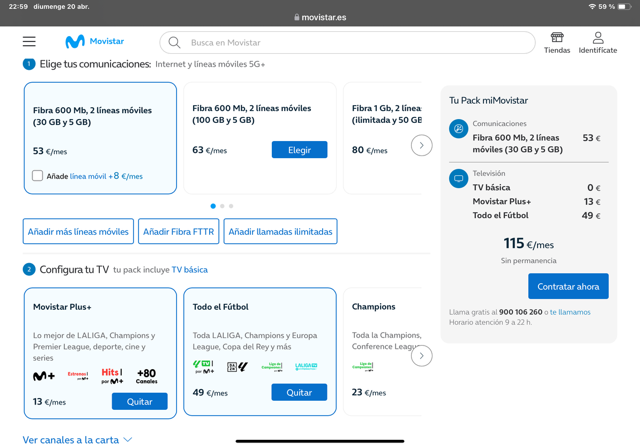Viewport: 640px width, 447px height.
Task: Select the third carousel pagination dot
Action: tap(231, 206)
